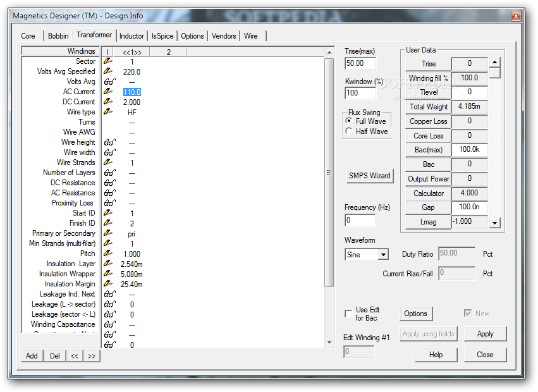Open the Vendors tab
The width and height of the screenshot is (538, 392).
point(224,36)
